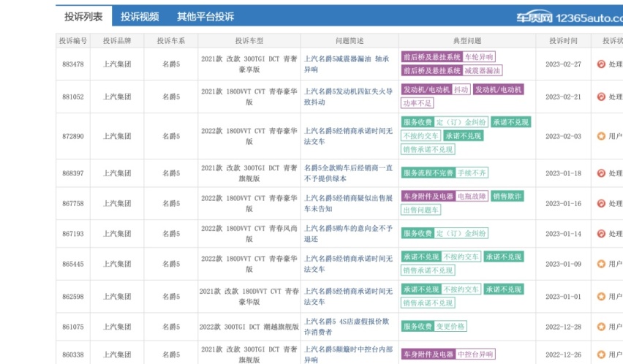The height and width of the screenshot is (364, 623).
Task: Open complaint 上汽名爵5经销商疑似出售展车未告知
Action: [x=349, y=203]
